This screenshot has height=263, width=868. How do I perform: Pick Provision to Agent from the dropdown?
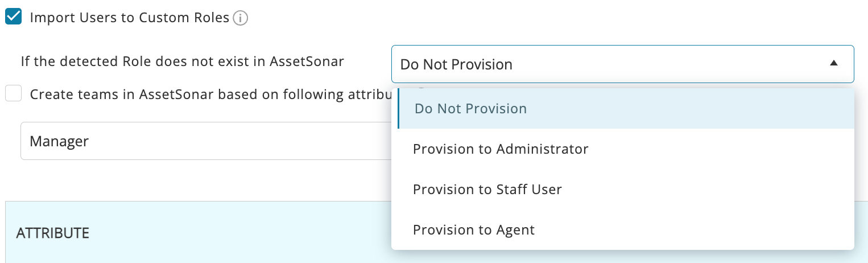tap(474, 230)
